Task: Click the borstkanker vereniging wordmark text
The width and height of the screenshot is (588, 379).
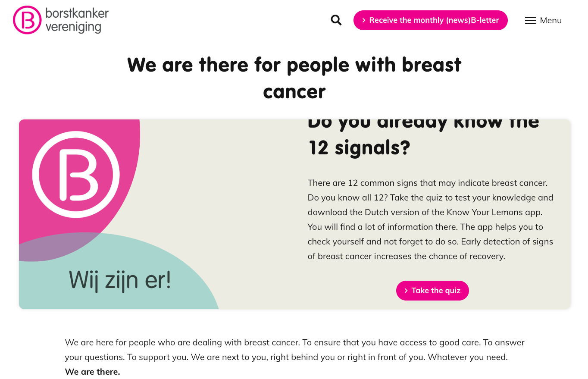Action: pos(77,20)
